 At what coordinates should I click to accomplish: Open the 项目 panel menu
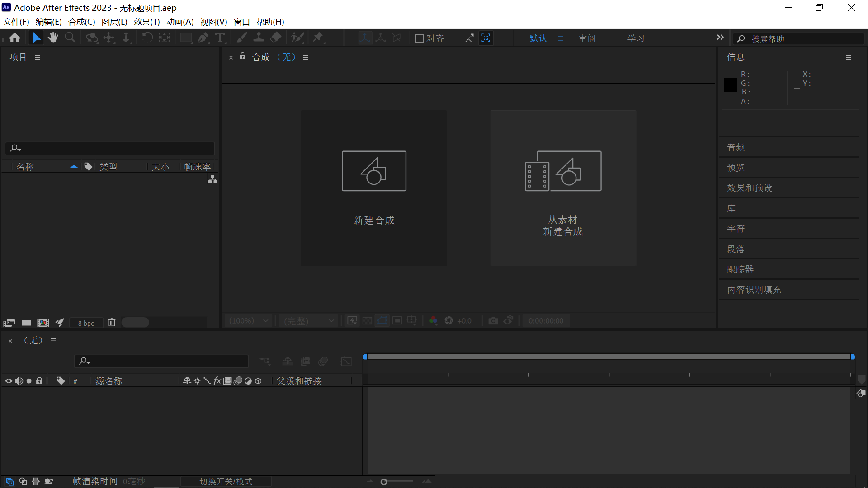pyautogui.click(x=38, y=57)
